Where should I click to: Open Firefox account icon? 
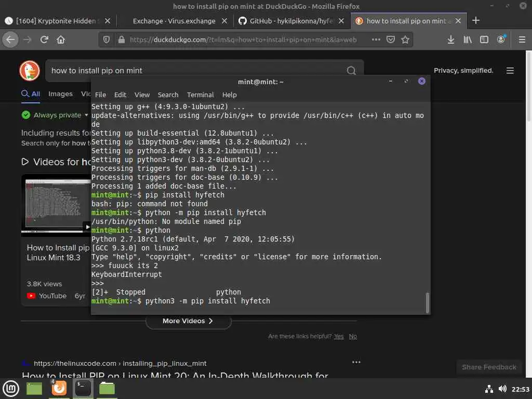pyautogui.click(x=501, y=39)
